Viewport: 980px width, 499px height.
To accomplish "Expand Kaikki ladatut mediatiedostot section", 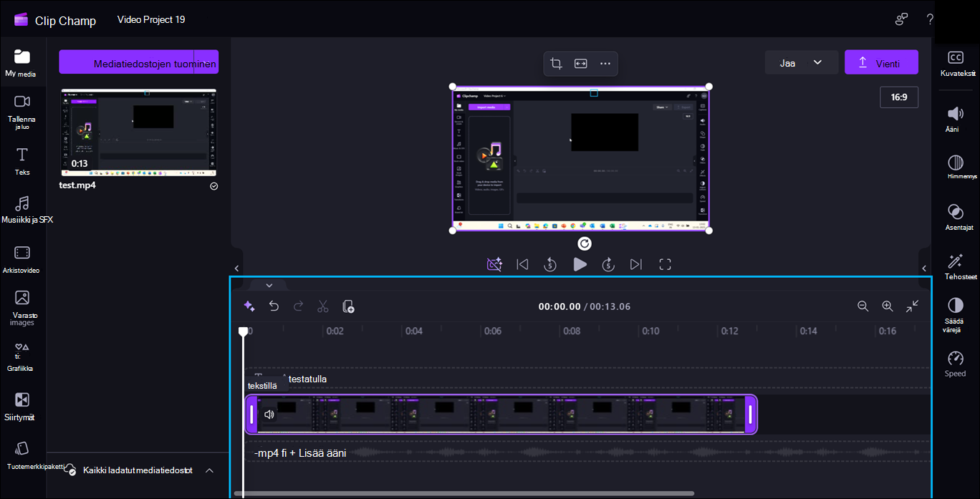I will point(209,470).
